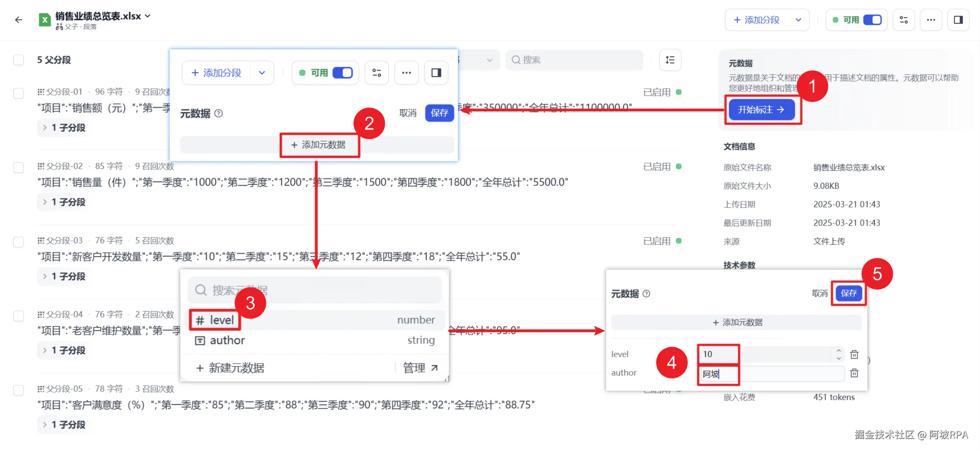Delete the author metadata row

coord(854,373)
